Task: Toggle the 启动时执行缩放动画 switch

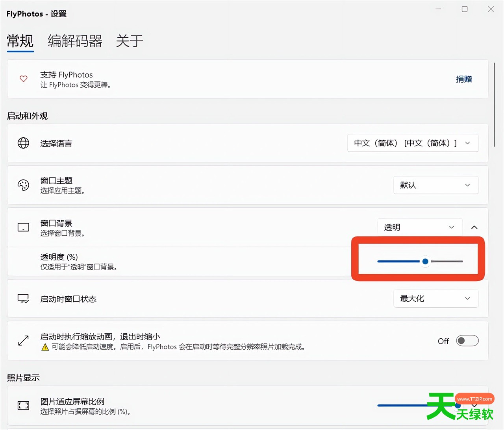Action: click(x=467, y=341)
